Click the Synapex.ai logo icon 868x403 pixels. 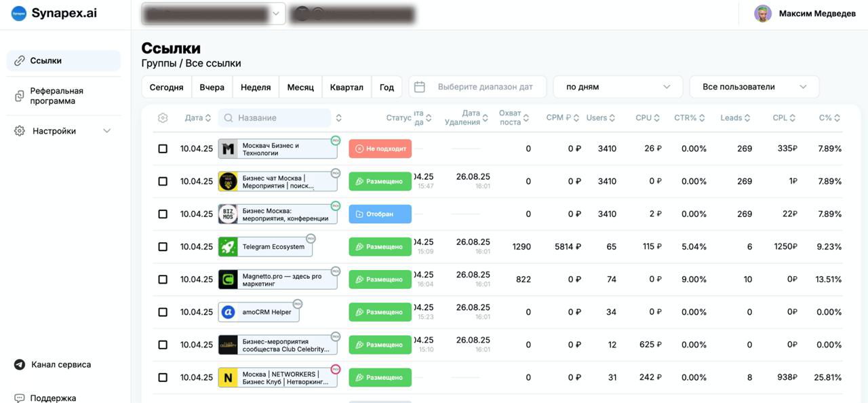click(18, 12)
